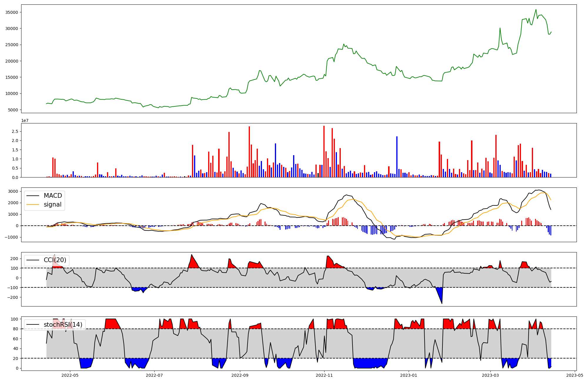588x382 pixels.
Task: Click the 35000 price axis tick label
Action: click(12, 12)
